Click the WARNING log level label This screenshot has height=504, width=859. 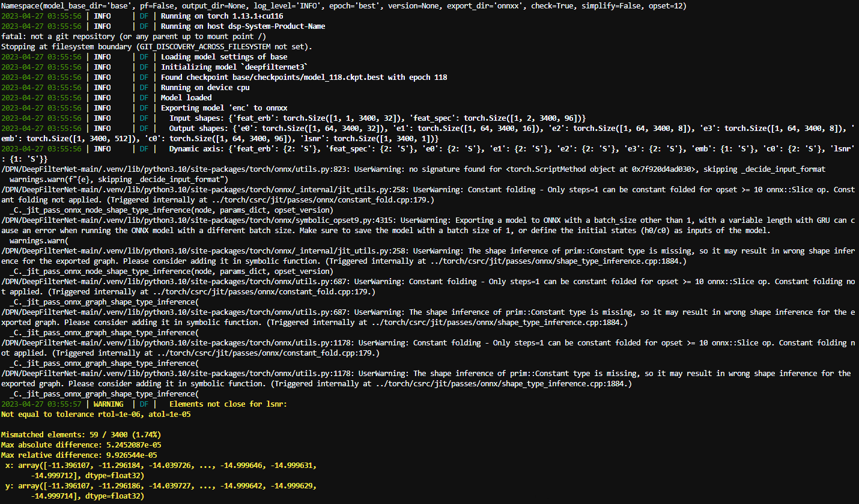(108, 404)
